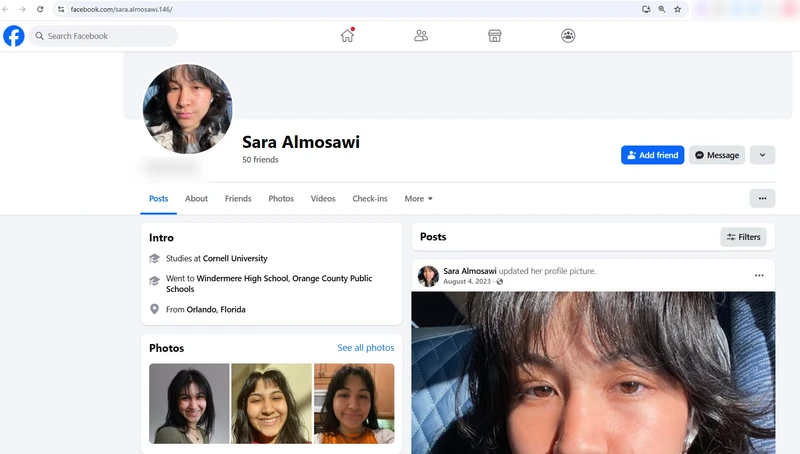Bookmark this page with the star icon

click(677, 9)
